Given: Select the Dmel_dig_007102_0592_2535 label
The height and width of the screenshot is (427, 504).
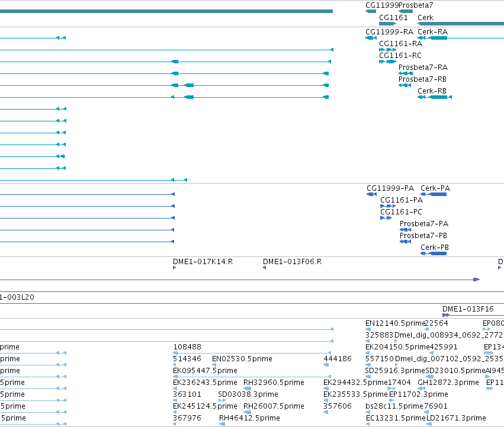Looking at the screenshot, I should point(450,359).
